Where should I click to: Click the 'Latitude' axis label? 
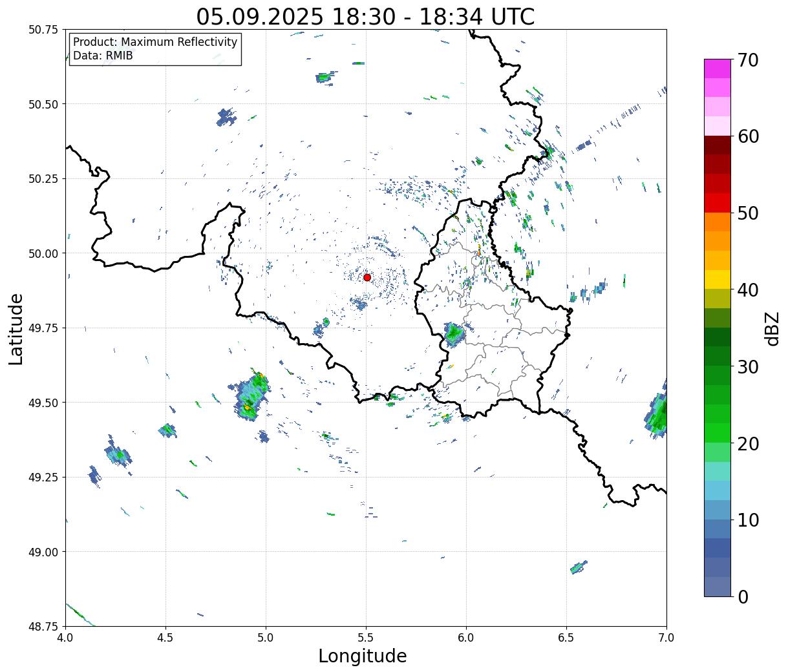(x=16, y=329)
